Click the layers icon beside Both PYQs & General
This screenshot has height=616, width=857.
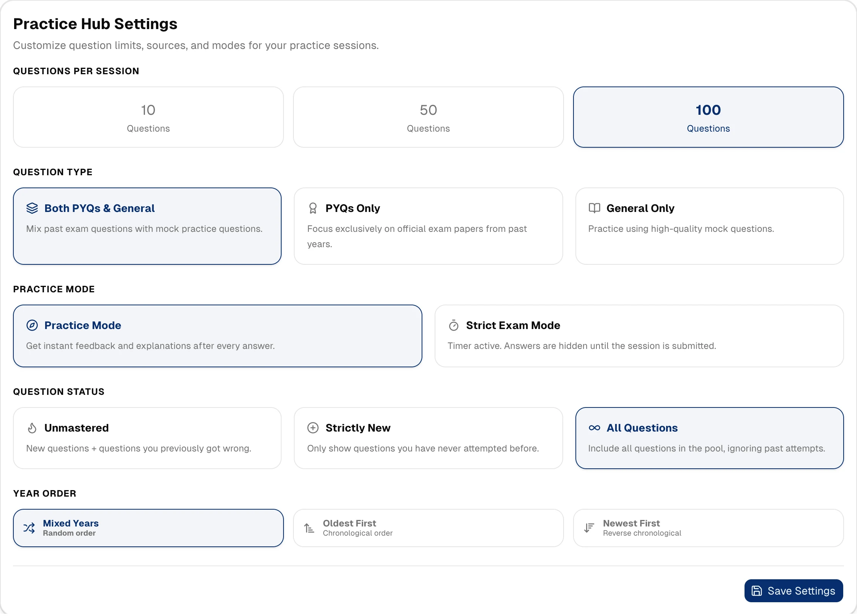coord(32,208)
